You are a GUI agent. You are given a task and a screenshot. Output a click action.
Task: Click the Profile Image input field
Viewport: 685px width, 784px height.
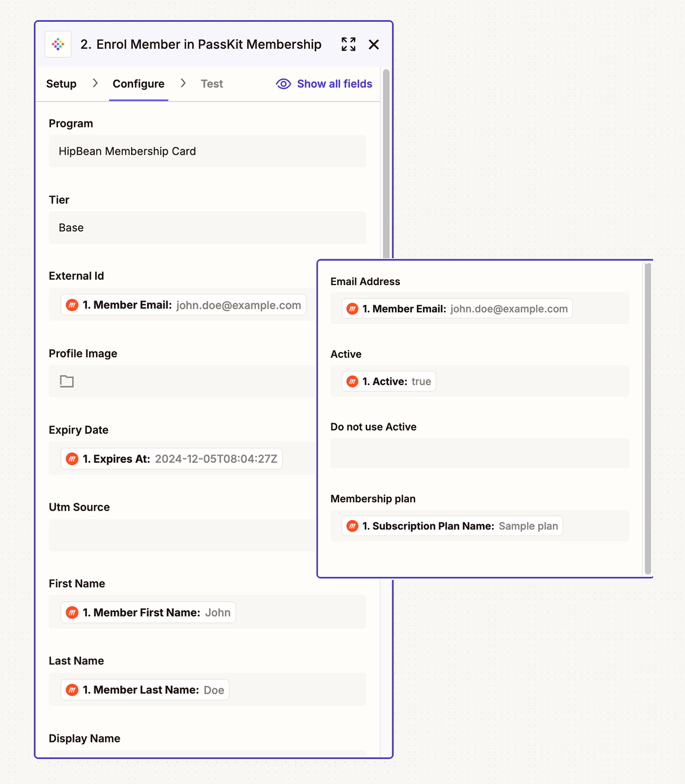point(183,381)
